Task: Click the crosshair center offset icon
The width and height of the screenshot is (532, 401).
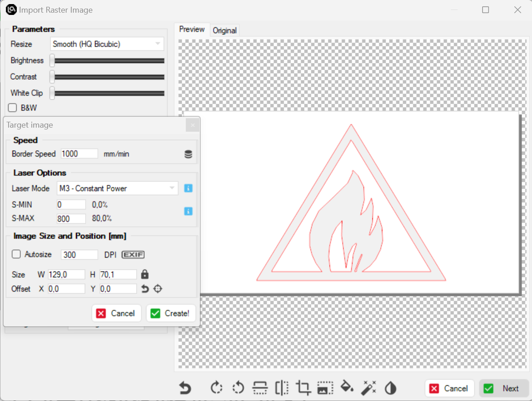Action: click(157, 289)
